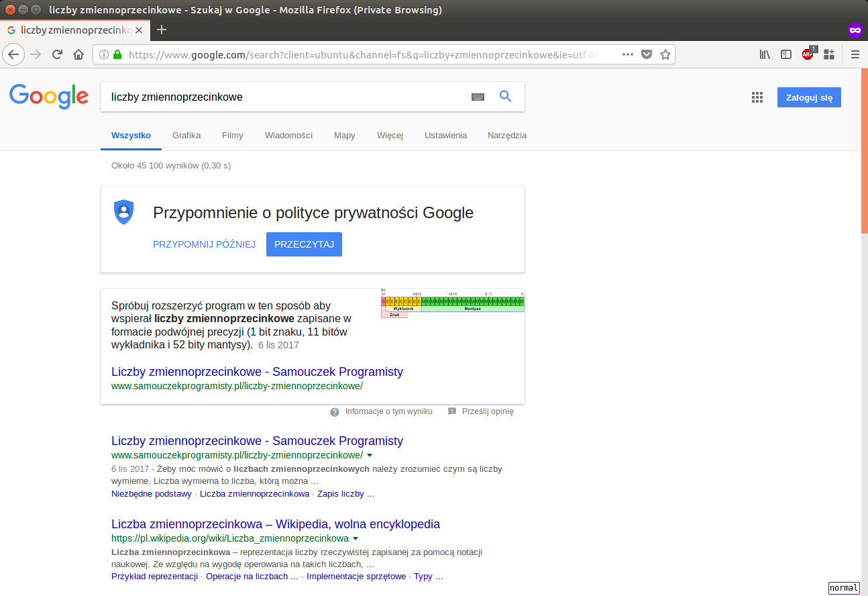Open the Library bookshelf icon

click(x=765, y=54)
